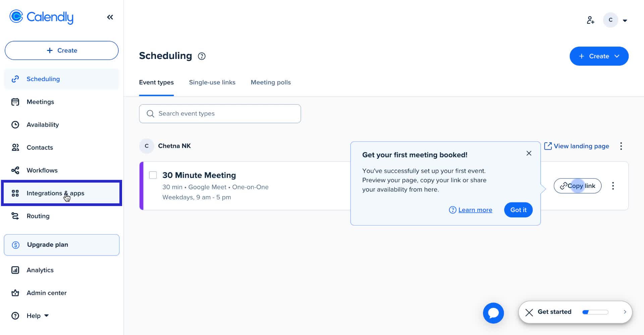Image resolution: width=644 pixels, height=335 pixels.
Task: Switch to Single-use links tab
Action: coord(212,82)
